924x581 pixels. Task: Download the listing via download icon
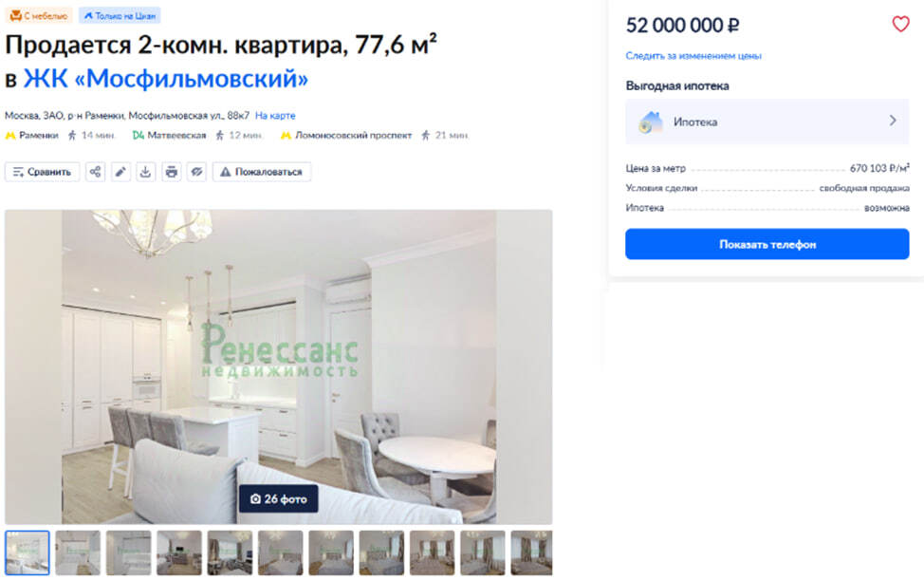coord(145,172)
